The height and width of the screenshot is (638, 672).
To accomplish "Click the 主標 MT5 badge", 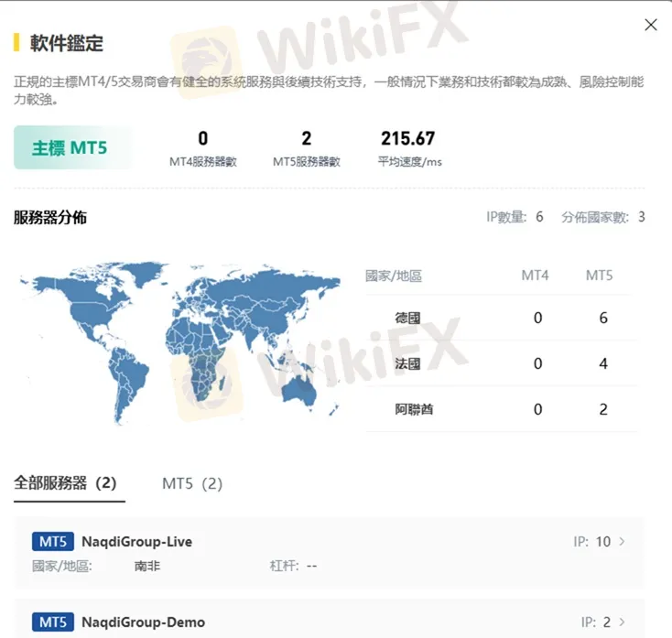I will pyautogui.click(x=72, y=147).
